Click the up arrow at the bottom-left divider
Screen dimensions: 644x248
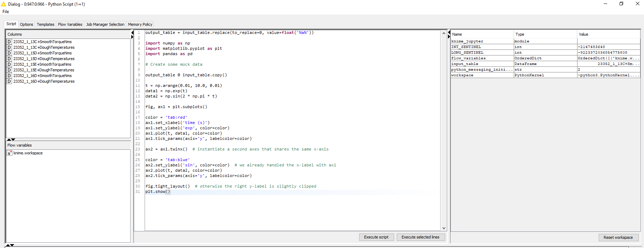[x=8, y=245]
